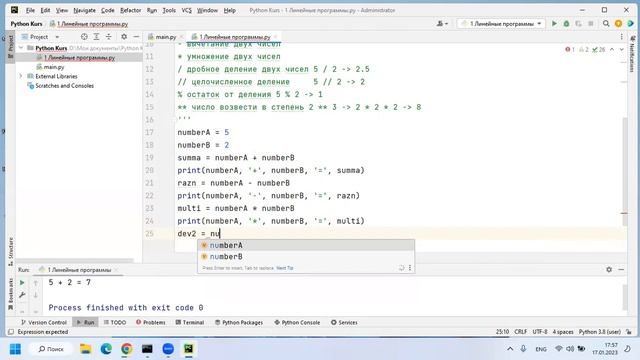Click Next Tip link in completion popup
This screenshot has width=640, height=360.
pyautogui.click(x=285, y=268)
